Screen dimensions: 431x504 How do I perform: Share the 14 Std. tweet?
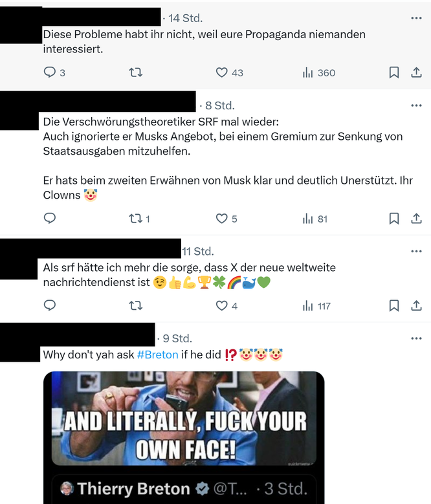[416, 72]
